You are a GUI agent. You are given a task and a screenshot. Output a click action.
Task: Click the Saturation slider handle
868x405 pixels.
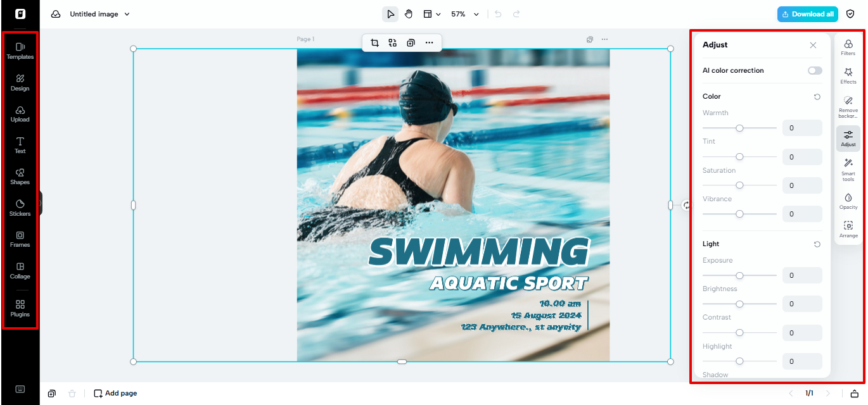click(739, 185)
